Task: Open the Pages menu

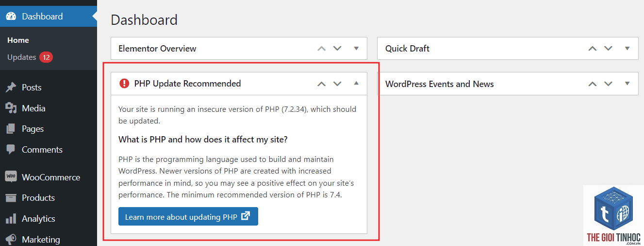Action: [49, 129]
